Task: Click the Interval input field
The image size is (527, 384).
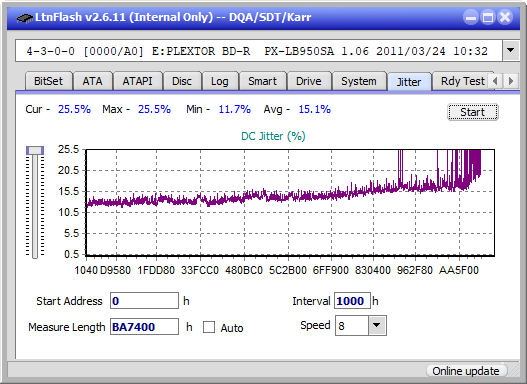Action: pyautogui.click(x=352, y=300)
